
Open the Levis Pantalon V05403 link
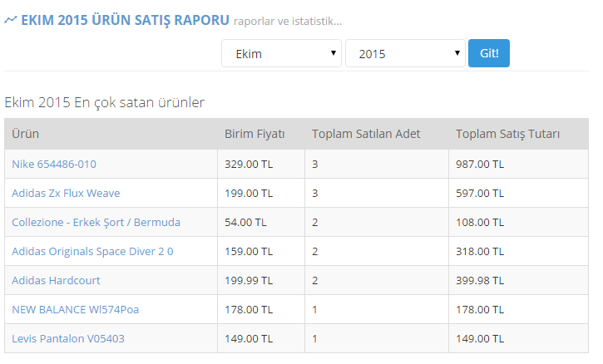pos(68,339)
